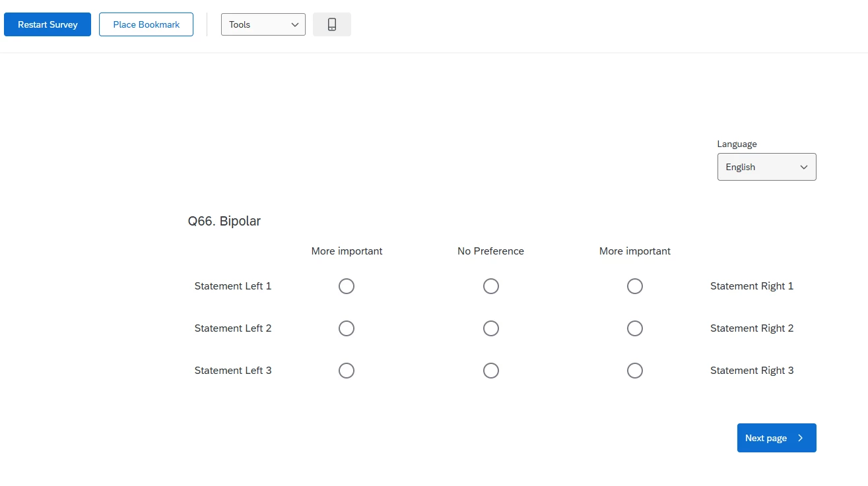This screenshot has height=486, width=868.
Task: Click the mobile preview phone icon
Action: coord(332,24)
